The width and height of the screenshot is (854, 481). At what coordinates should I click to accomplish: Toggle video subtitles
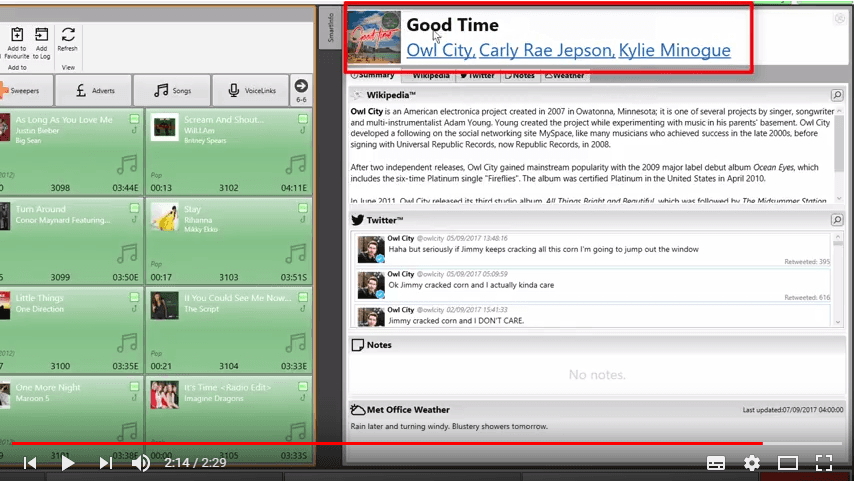coord(716,463)
